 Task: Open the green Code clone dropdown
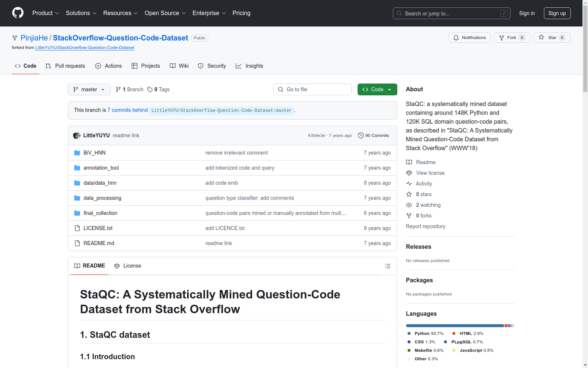click(x=377, y=89)
